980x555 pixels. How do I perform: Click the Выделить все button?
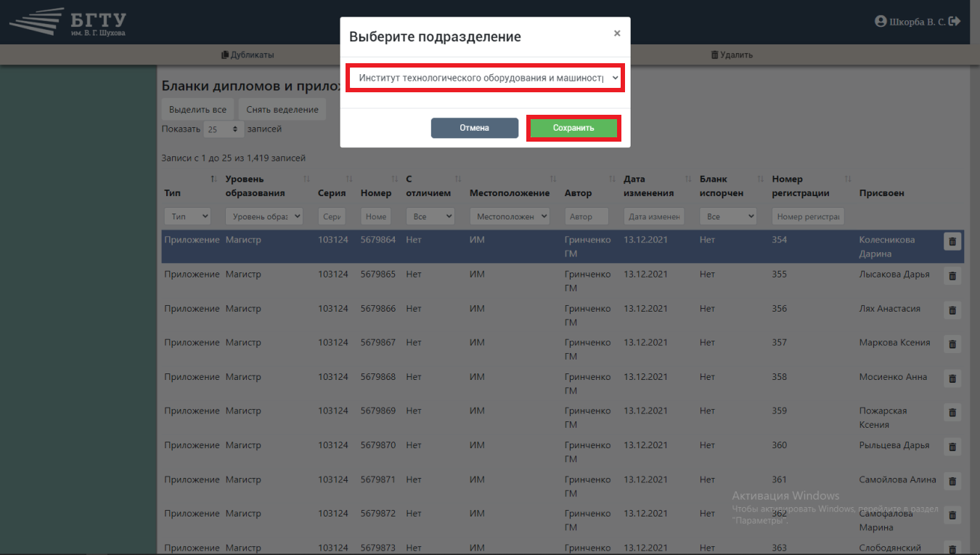[197, 110]
